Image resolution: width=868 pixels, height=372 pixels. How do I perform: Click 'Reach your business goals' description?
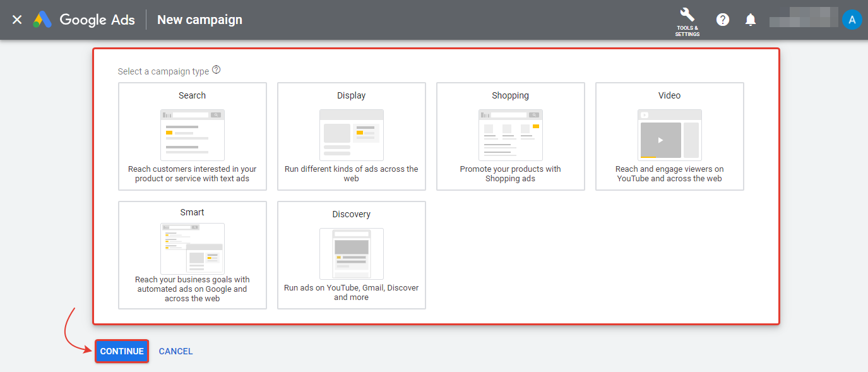193,289
